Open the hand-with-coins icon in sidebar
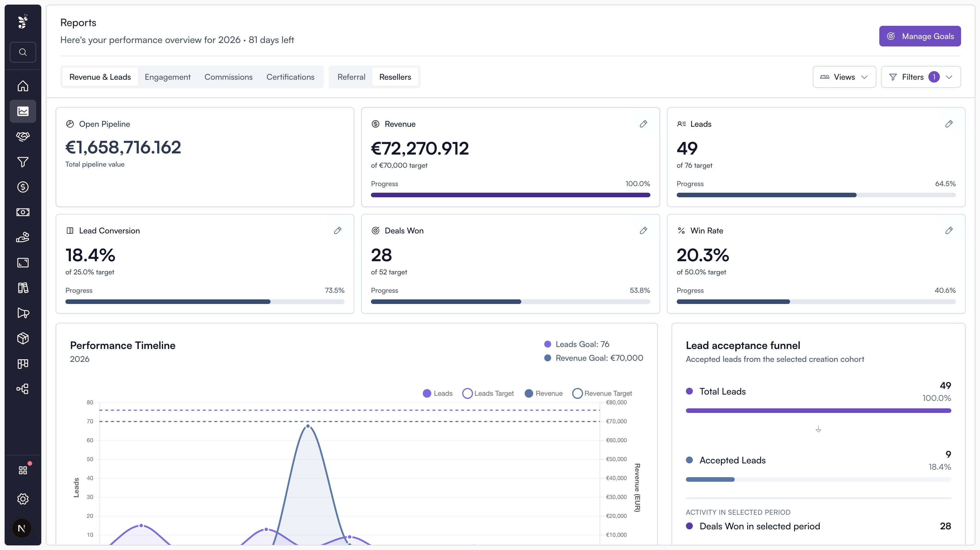The height and width of the screenshot is (550, 980). [23, 237]
